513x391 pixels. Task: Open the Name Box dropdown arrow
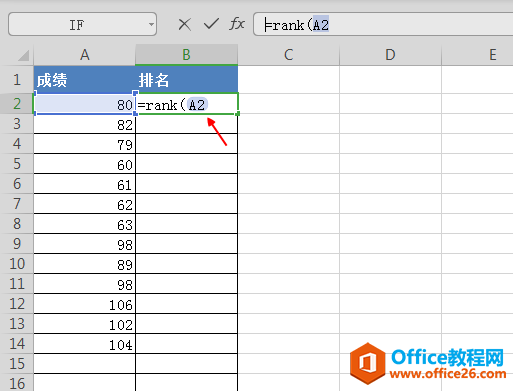(x=151, y=24)
